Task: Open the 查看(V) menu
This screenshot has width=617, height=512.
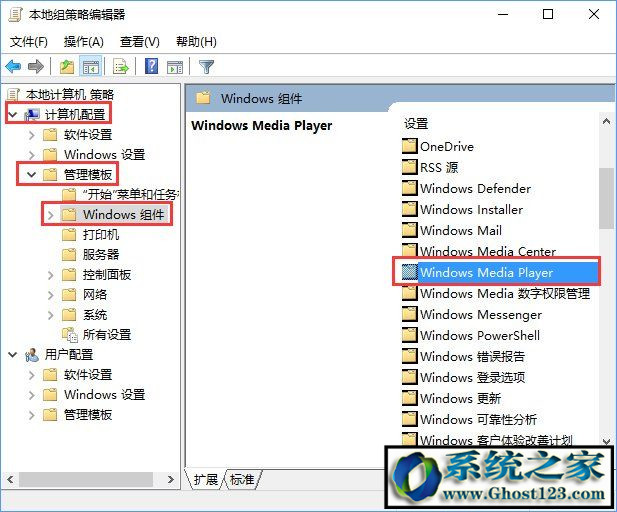Action: pos(140,42)
